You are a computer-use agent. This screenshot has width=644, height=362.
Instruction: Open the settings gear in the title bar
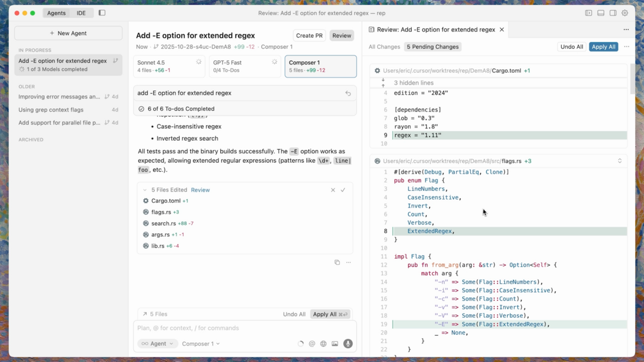point(625,13)
